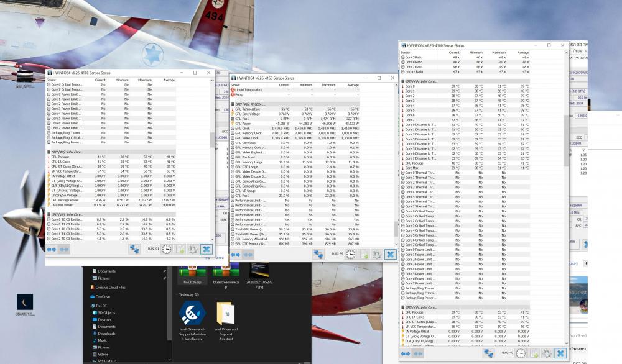Select the Pump sensor row
This screenshot has height=364, width=622.
[294, 94]
